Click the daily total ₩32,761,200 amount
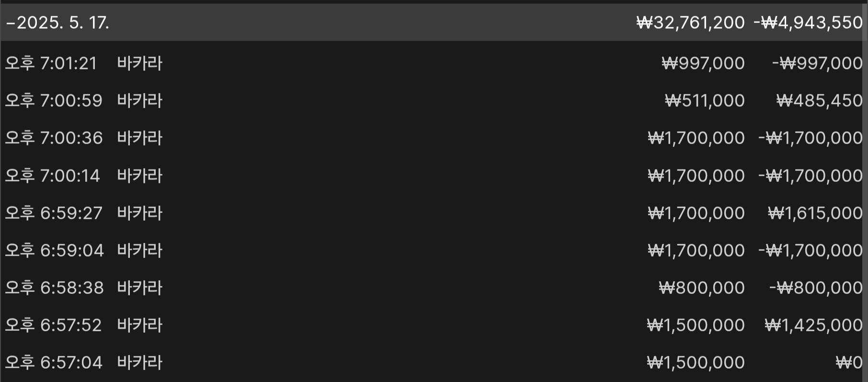Screen dimensions: 868x382 coord(691,22)
